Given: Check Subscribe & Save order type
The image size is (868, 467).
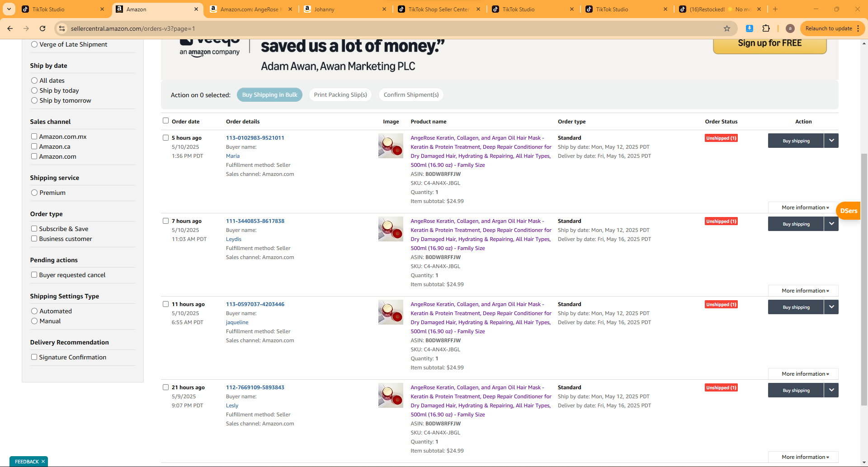Looking at the screenshot, I should click(34, 228).
